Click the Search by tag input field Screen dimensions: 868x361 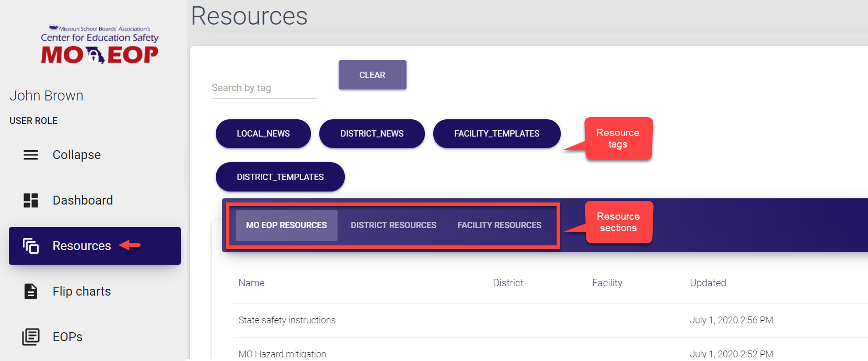264,88
